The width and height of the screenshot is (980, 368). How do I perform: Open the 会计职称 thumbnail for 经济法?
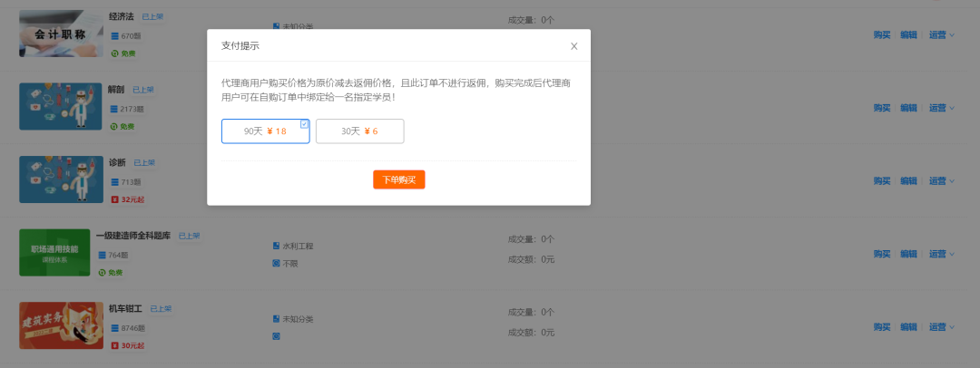click(x=62, y=34)
